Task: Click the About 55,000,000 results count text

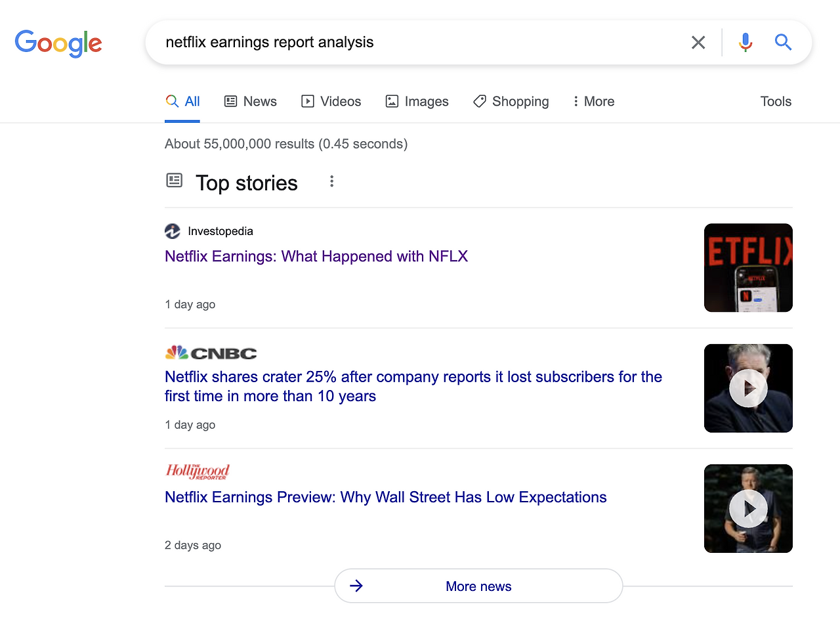Action: coord(286,144)
